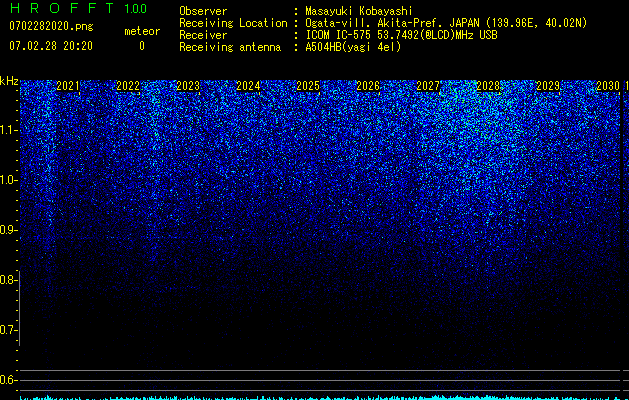Click the 2024 time marker
629x400 pixels.
click(x=248, y=86)
